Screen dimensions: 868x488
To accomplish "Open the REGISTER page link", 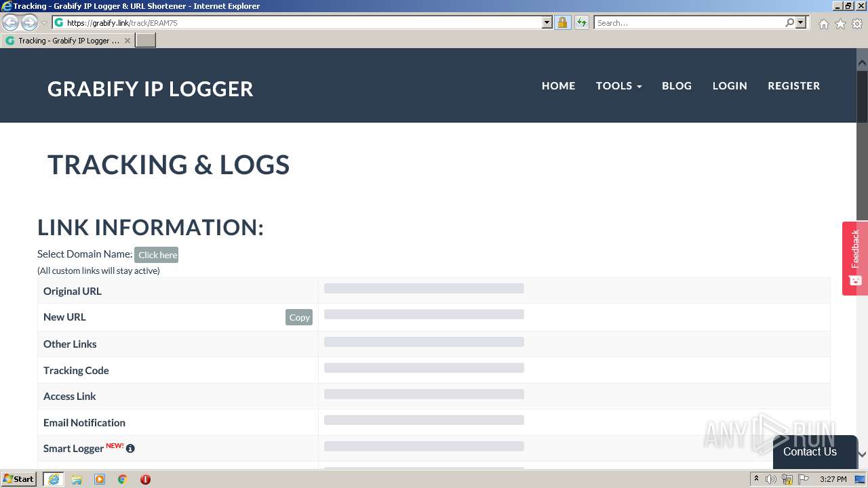I will point(794,85).
